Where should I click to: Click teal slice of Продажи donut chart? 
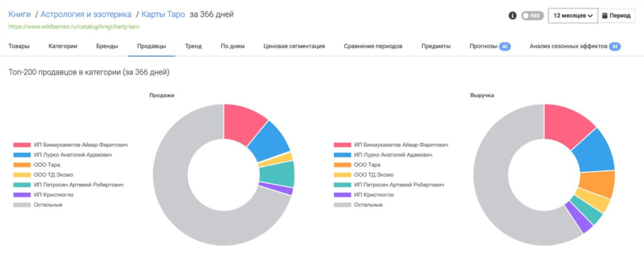277,174
